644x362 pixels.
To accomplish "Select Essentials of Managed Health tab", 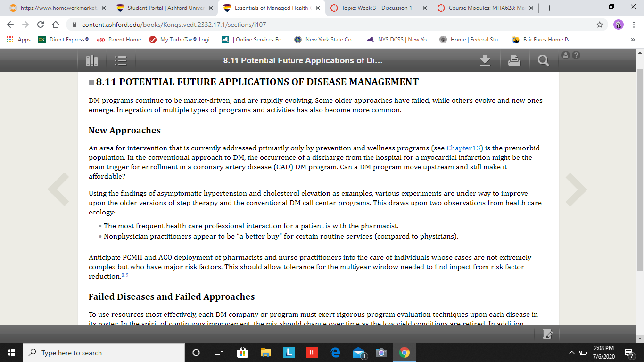I will 272,8.
